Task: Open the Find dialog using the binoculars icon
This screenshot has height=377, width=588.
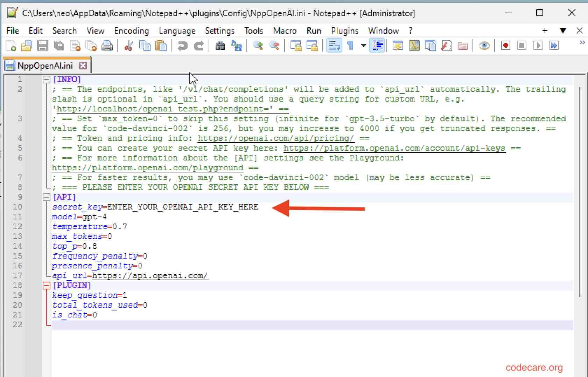Action: coord(220,46)
